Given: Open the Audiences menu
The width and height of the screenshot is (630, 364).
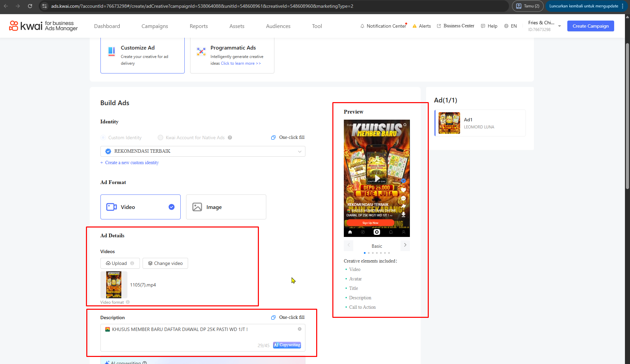Looking at the screenshot, I should pyautogui.click(x=278, y=26).
